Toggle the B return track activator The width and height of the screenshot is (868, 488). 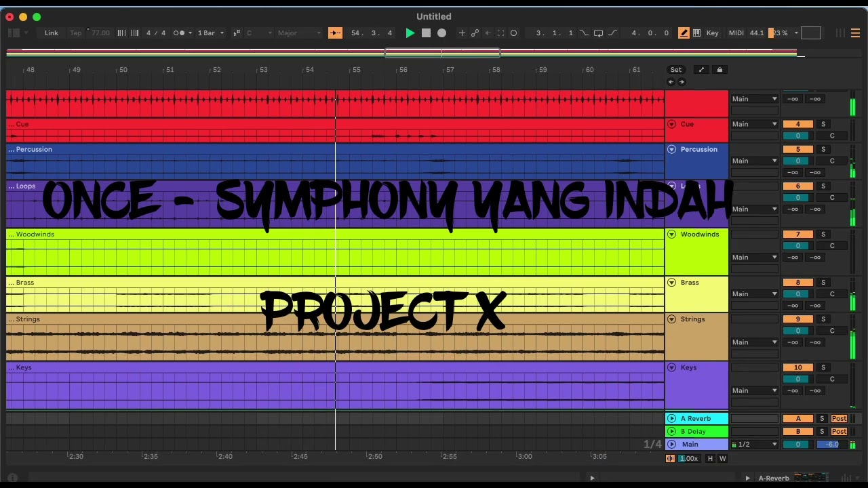(x=797, y=431)
